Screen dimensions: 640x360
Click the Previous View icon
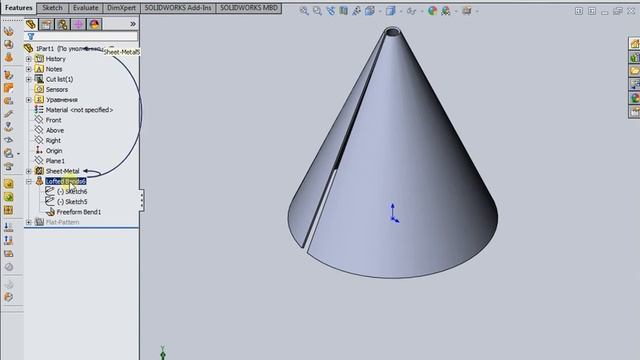pyautogui.click(x=331, y=11)
